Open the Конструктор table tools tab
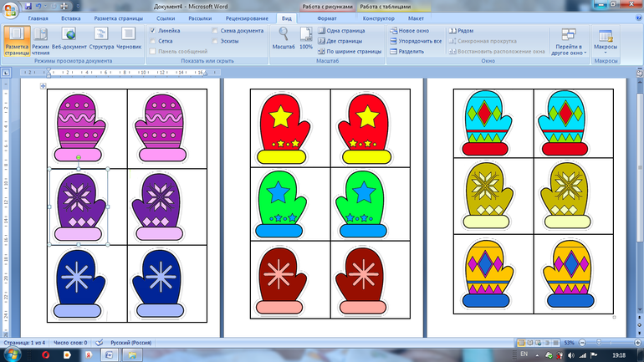This screenshot has height=362, width=644. (x=379, y=18)
